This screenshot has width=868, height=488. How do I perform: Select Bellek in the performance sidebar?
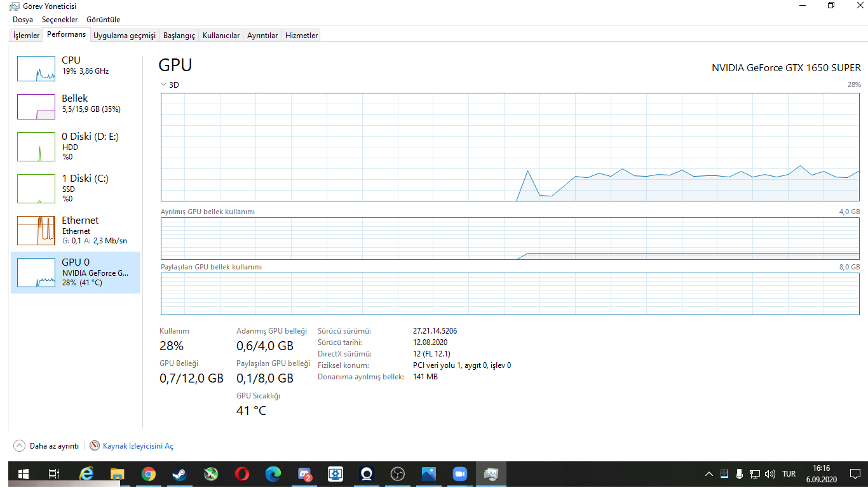[76, 106]
